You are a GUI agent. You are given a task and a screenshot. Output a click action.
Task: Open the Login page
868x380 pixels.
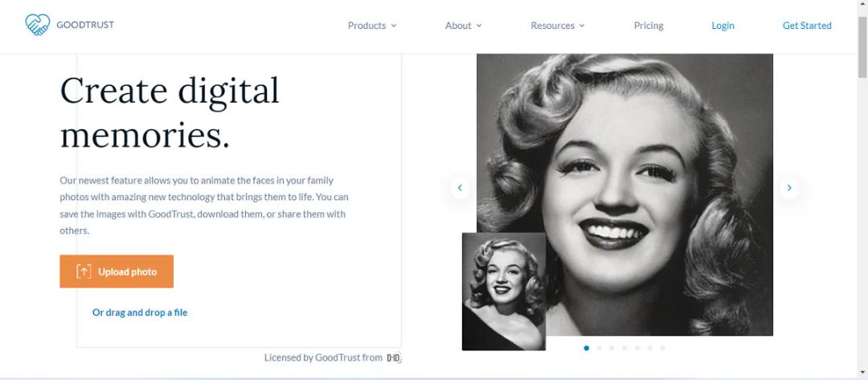pyautogui.click(x=723, y=26)
